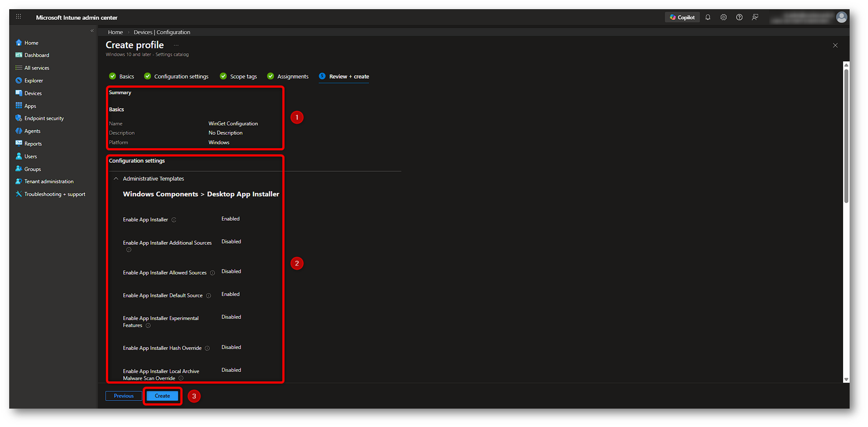Viewport: 868px width, 427px height.
Task: Open Agents in the sidebar
Action: point(28,131)
